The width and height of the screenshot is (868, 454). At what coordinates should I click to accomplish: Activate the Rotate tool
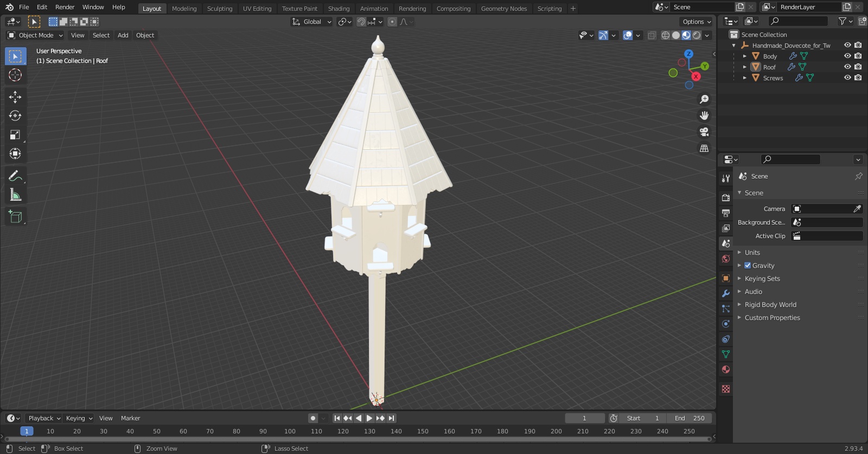point(15,116)
